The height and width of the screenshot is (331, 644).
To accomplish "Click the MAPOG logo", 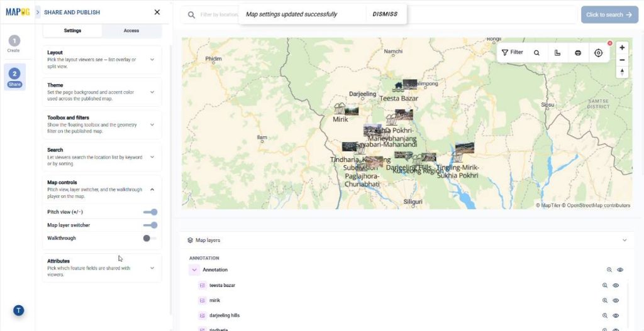I will tap(18, 12).
